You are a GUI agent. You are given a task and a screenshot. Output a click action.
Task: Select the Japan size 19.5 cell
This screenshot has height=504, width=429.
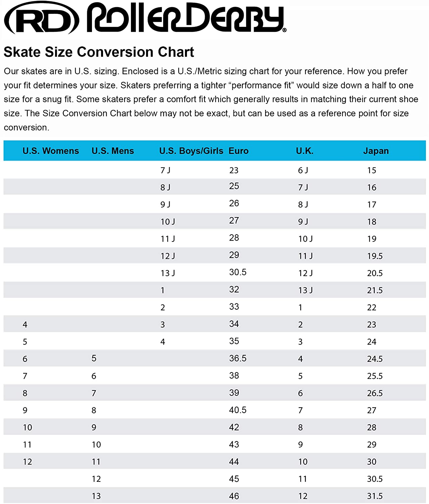coord(375,256)
